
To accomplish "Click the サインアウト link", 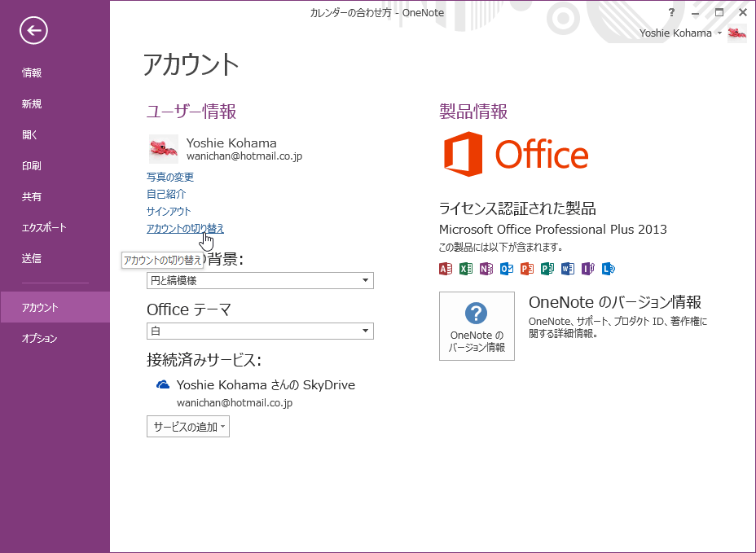I will coord(169,211).
